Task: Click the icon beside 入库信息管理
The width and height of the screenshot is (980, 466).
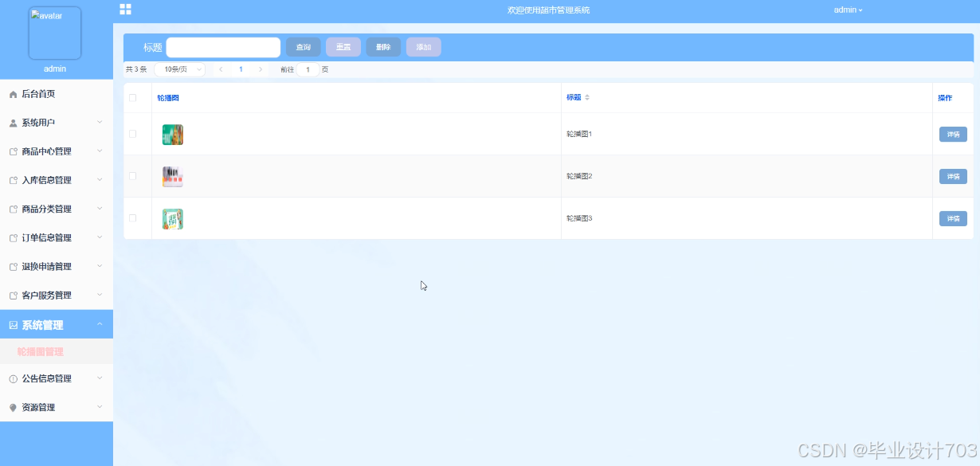Action: tap(13, 180)
